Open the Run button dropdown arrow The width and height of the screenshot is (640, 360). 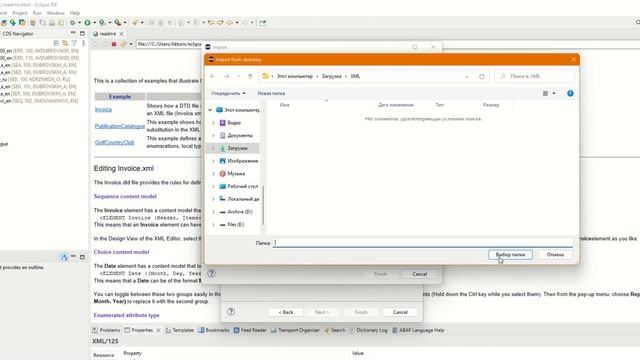point(94,23)
